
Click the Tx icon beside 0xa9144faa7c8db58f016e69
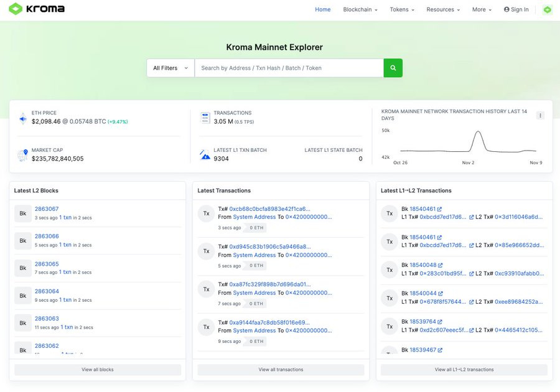click(206, 327)
